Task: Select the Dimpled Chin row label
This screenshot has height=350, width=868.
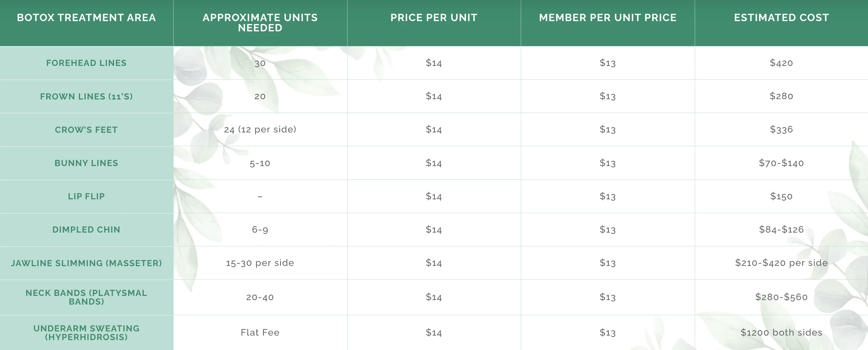Action: click(86, 229)
